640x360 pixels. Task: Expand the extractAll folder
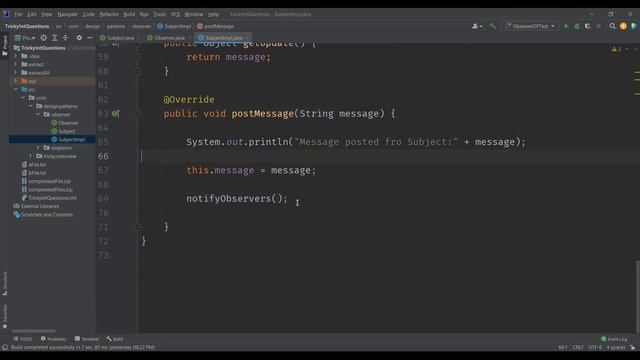pos(16,73)
